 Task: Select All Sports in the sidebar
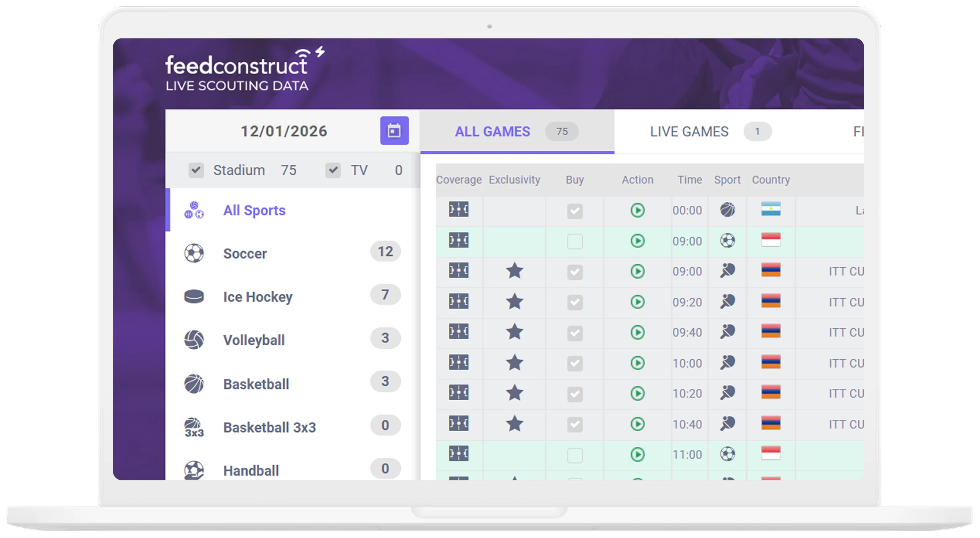click(254, 210)
